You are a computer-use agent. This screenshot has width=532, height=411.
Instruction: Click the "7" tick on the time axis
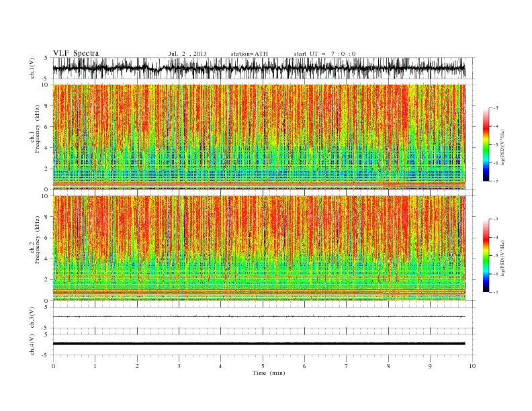pos(347,366)
